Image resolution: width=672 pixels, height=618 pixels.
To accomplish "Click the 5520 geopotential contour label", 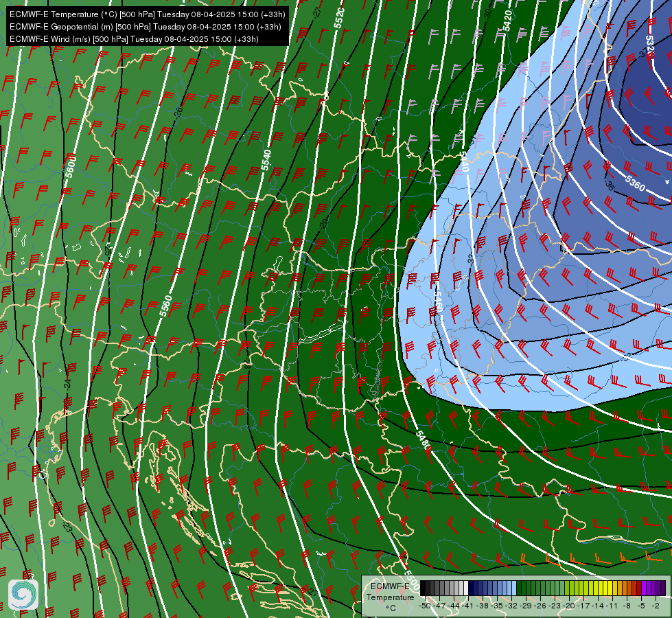I will (x=339, y=18).
